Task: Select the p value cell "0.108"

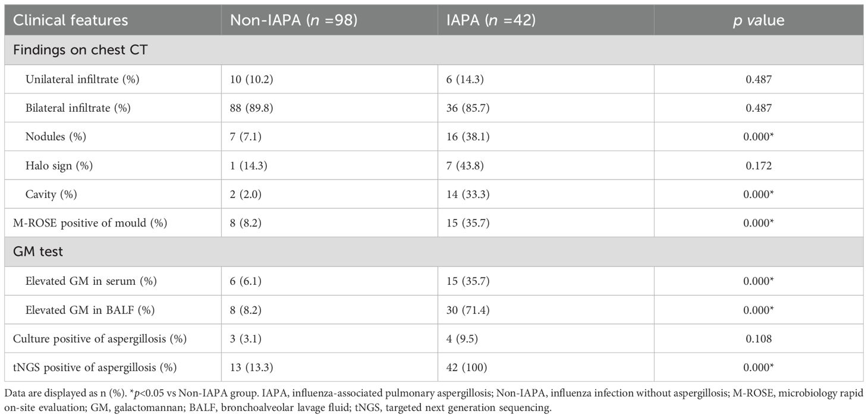Action: click(x=758, y=339)
